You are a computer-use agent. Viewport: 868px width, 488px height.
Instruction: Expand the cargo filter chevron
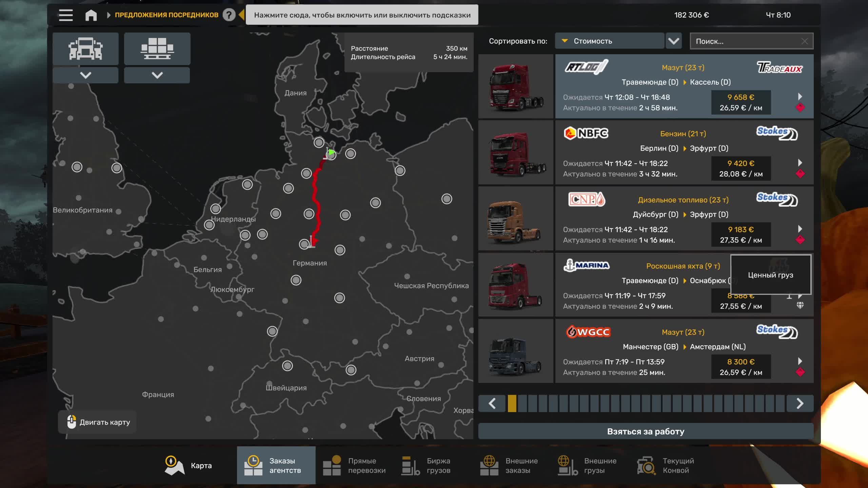[157, 75]
